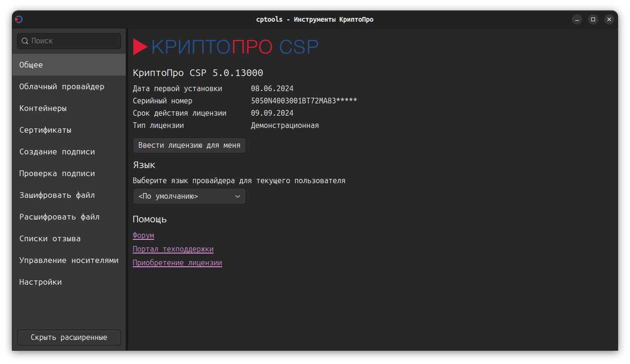
Task: Expand the provider language dropdown
Action: pos(189,196)
